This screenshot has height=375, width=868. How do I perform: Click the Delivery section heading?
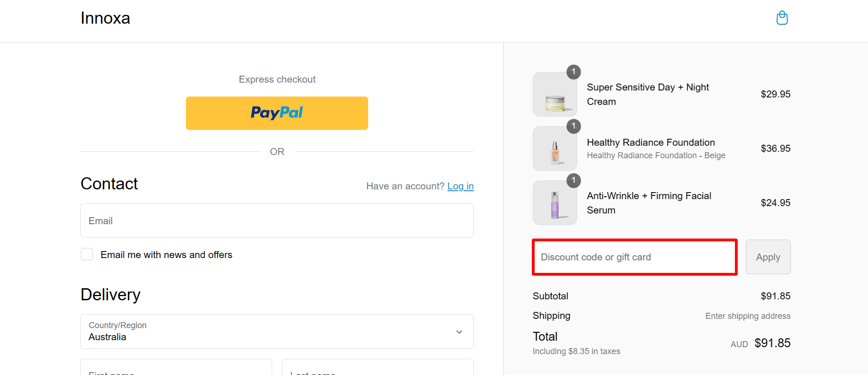point(110,295)
